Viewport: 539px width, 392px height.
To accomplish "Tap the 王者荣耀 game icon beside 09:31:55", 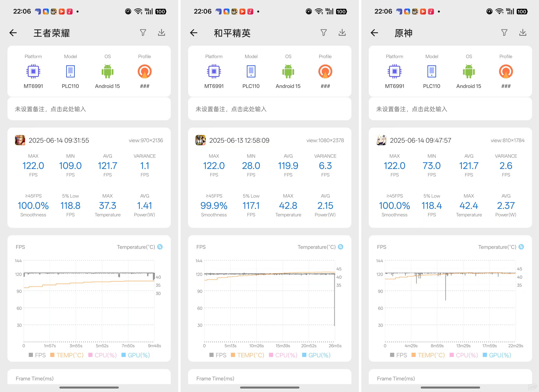I will pyautogui.click(x=20, y=140).
